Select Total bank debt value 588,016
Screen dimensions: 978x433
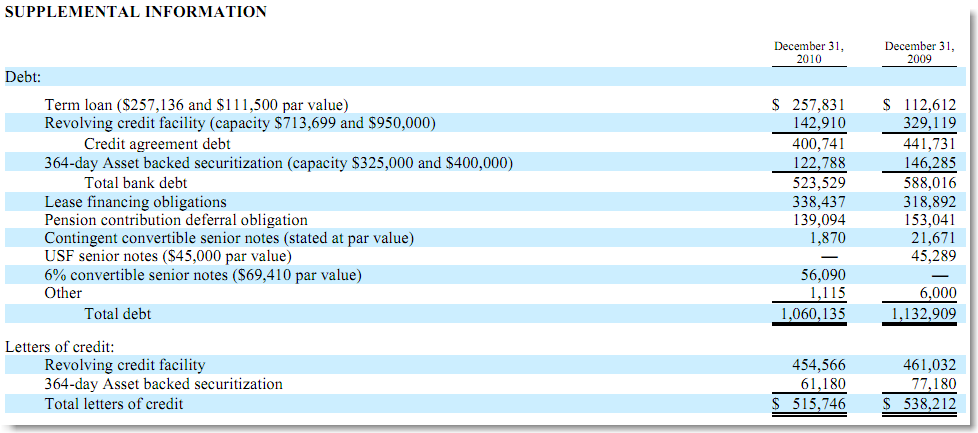929,183
